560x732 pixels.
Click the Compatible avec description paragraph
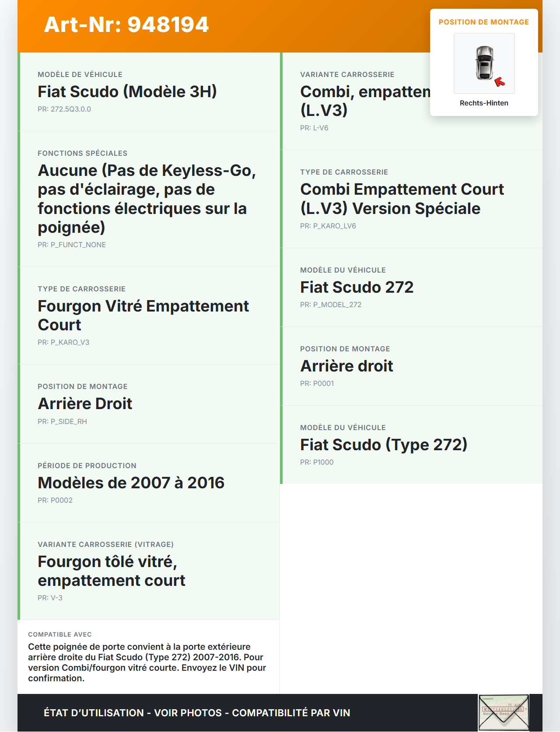point(147,662)
